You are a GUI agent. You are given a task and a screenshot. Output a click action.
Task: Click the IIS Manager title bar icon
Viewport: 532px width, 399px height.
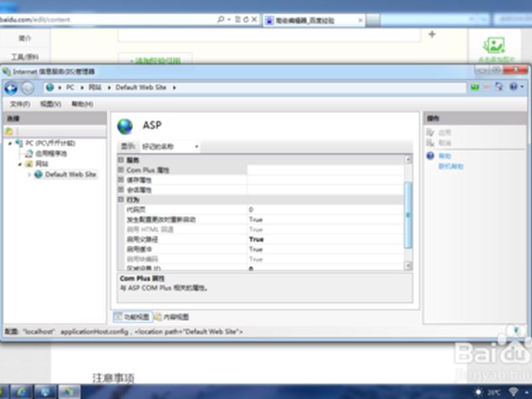[7, 72]
